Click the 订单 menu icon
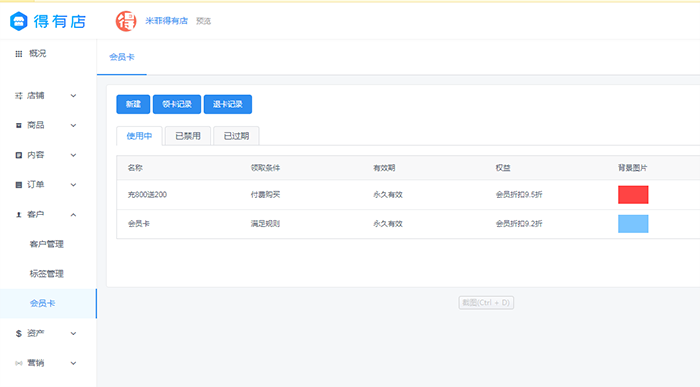700x387 pixels. (x=18, y=185)
